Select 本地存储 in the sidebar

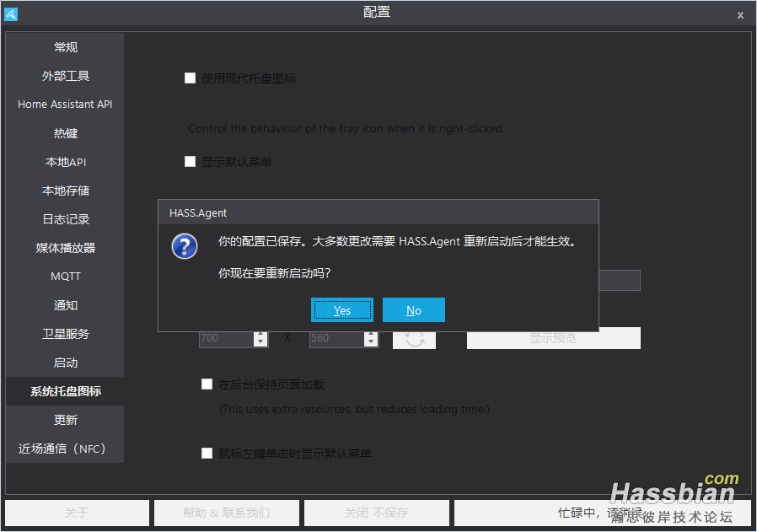(65, 191)
